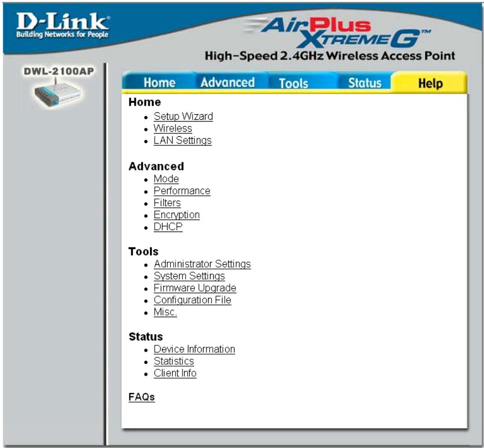This screenshot has width=484, height=448.
Task: Open the Encryption help topic
Action: pos(176,215)
